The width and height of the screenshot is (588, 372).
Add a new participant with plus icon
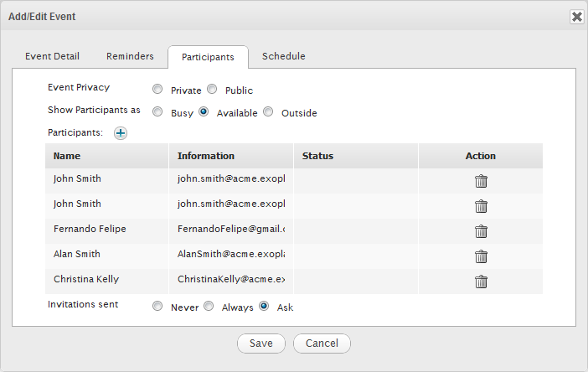point(121,133)
